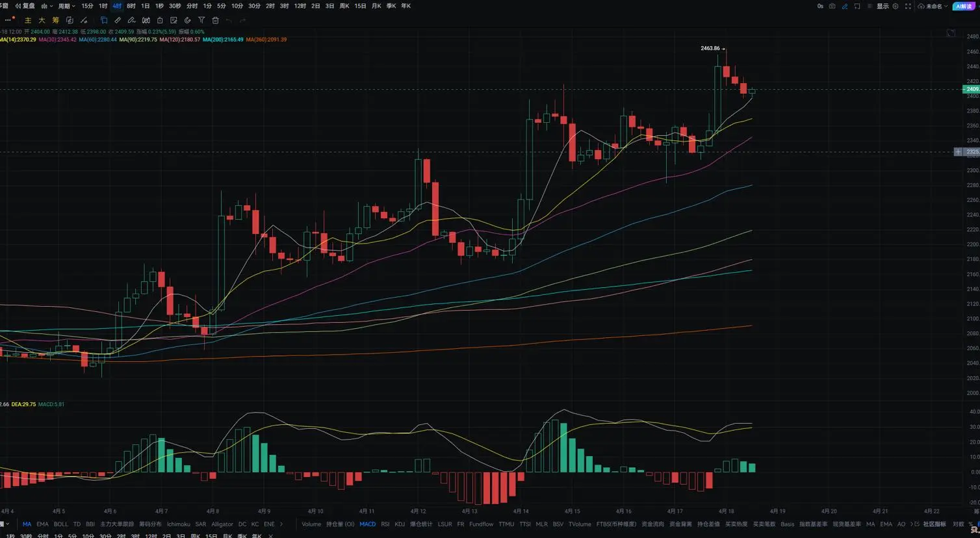Click the chart pop-out icon near price axis
Image resolution: width=980 pixels, height=538 pixels.
pyautogui.click(x=951, y=33)
